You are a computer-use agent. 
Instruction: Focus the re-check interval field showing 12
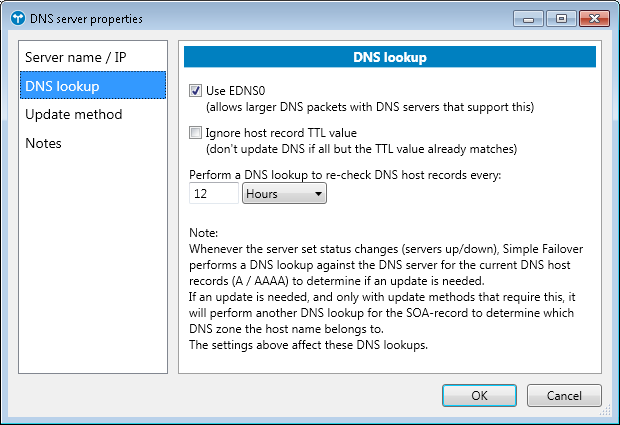point(213,193)
